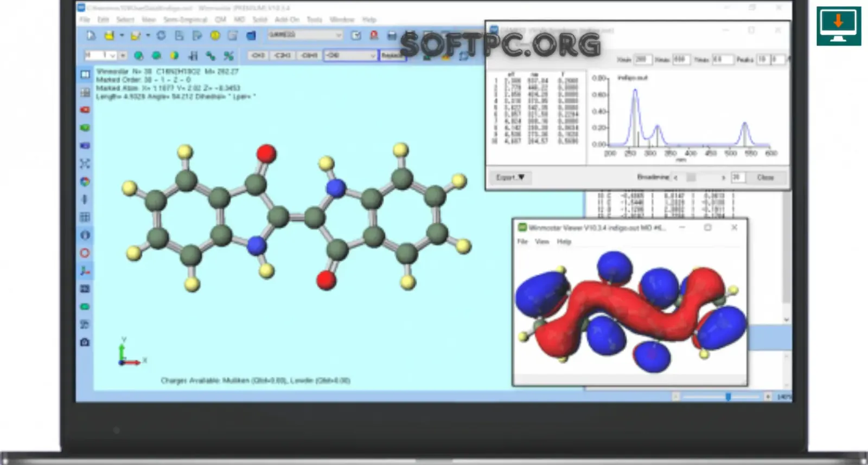Click the color wheel icon in left sidebar

pyautogui.click(x=85, y=182)
